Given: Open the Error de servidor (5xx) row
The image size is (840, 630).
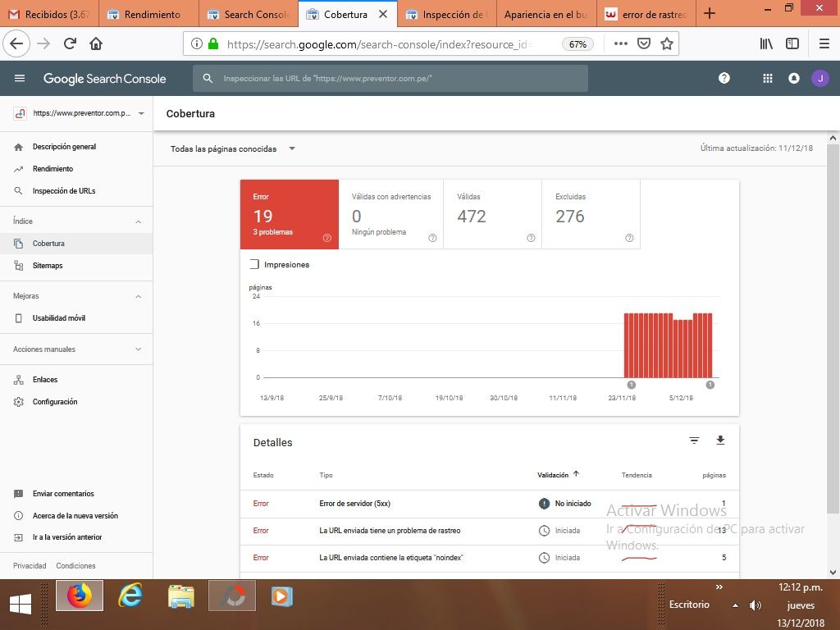Looking at the screenshot, I should pos(490,504).
